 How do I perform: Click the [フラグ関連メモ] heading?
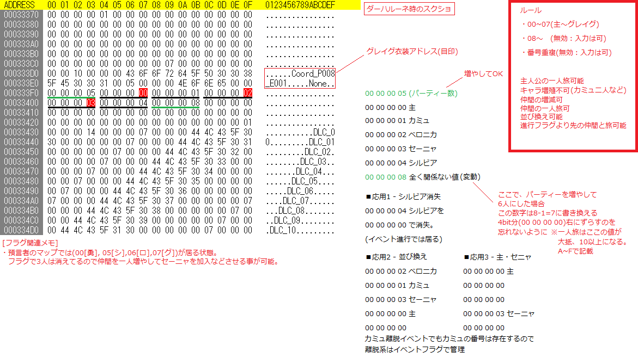30,243
